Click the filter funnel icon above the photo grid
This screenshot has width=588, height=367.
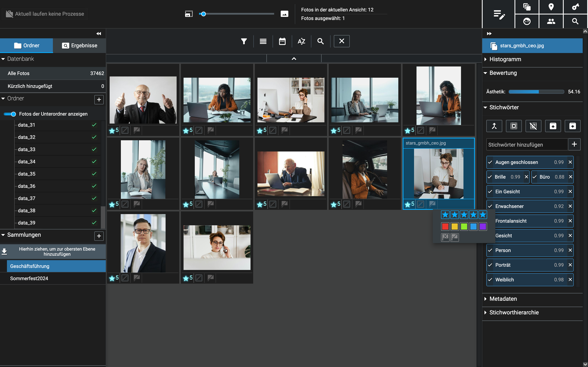[x=244, y=41]
